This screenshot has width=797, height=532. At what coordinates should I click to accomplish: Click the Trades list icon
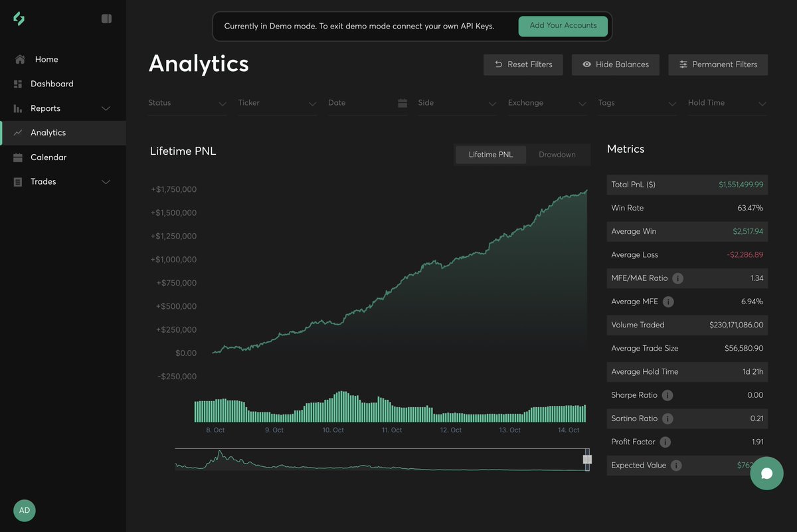(x=17, y=181)
